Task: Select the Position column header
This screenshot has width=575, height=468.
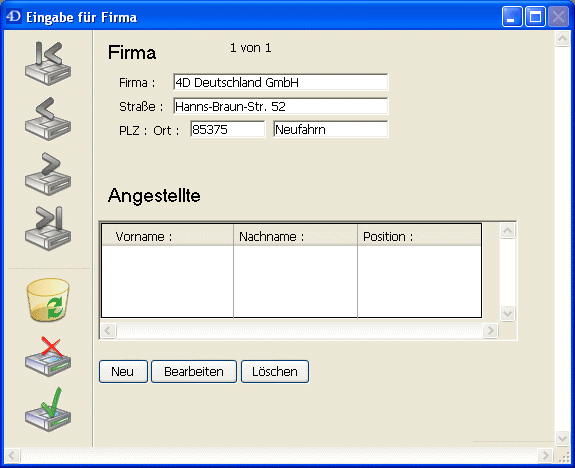Action: pos(420,235)
